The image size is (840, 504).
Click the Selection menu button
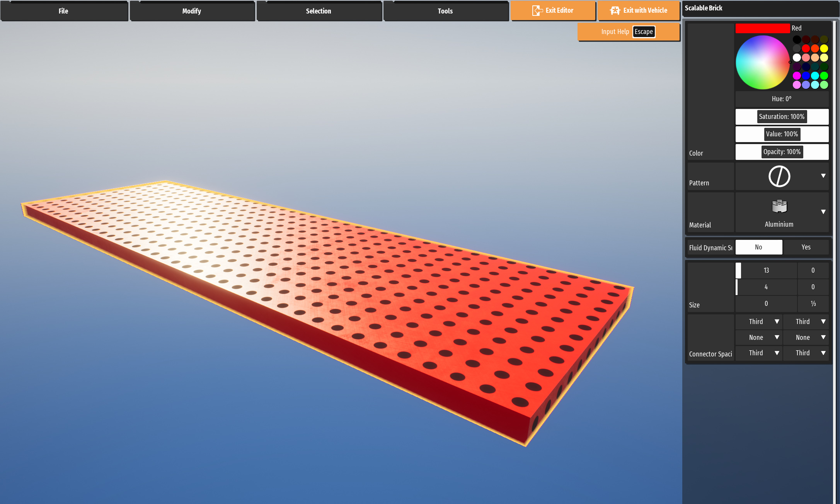click(319, 11)
